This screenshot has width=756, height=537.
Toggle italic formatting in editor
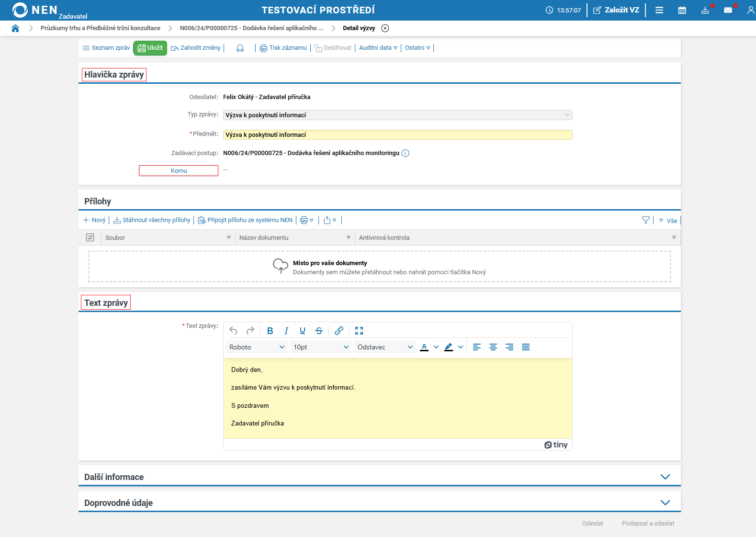(x=286, y=331)
